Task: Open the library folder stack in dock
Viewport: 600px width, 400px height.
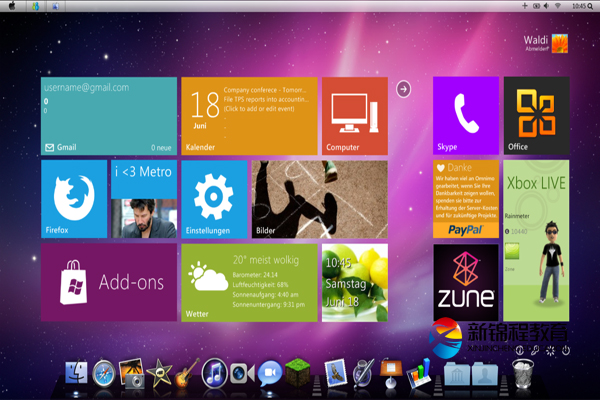Action: (457, 374)
